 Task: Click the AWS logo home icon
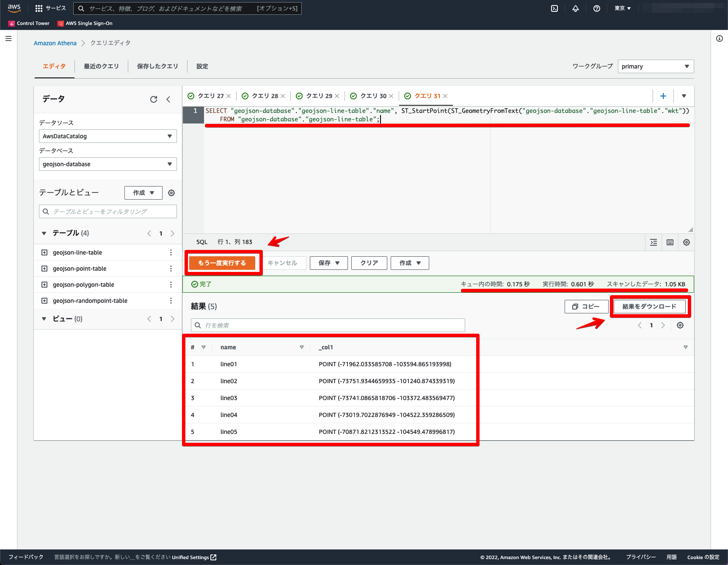coord(14,8)
